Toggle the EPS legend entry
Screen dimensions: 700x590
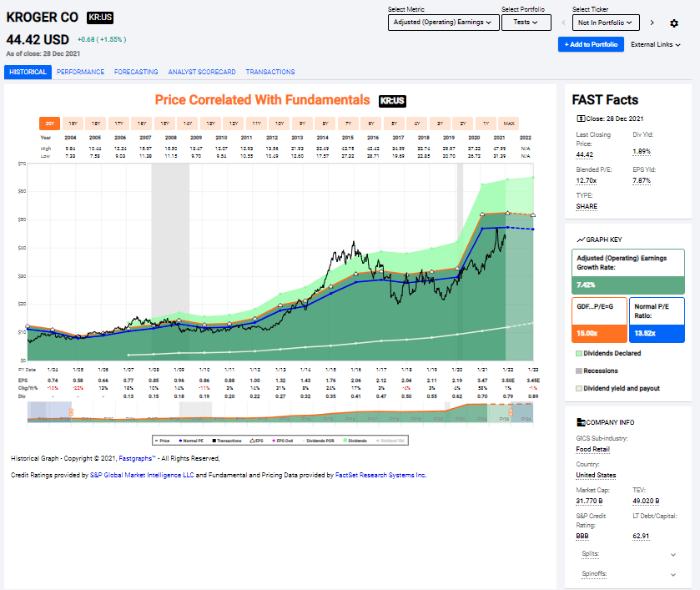(257, 441)
